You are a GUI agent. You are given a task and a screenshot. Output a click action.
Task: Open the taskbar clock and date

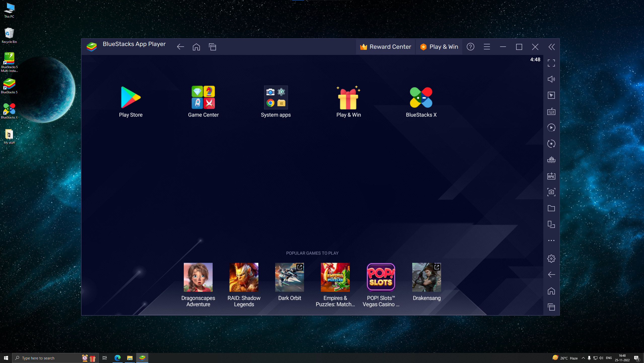(622, 358)
